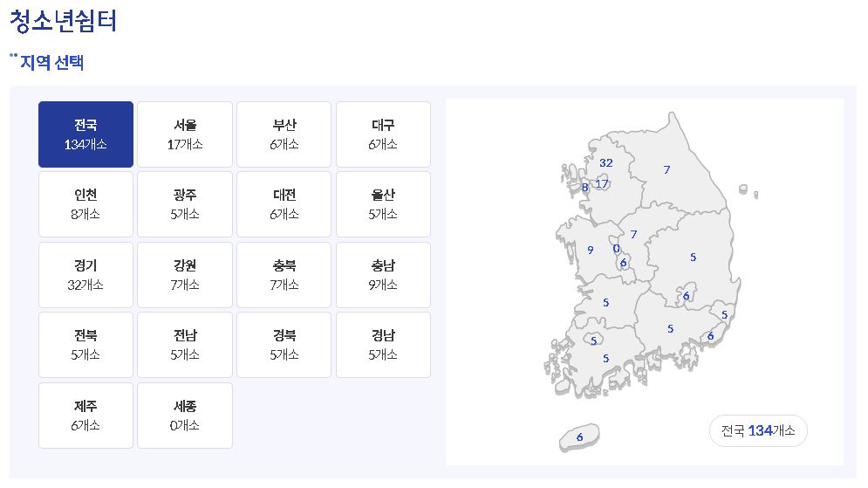This screenshot has height=488, width=868.
Task: Select the 경북 5개소 button
Action: 284,345
